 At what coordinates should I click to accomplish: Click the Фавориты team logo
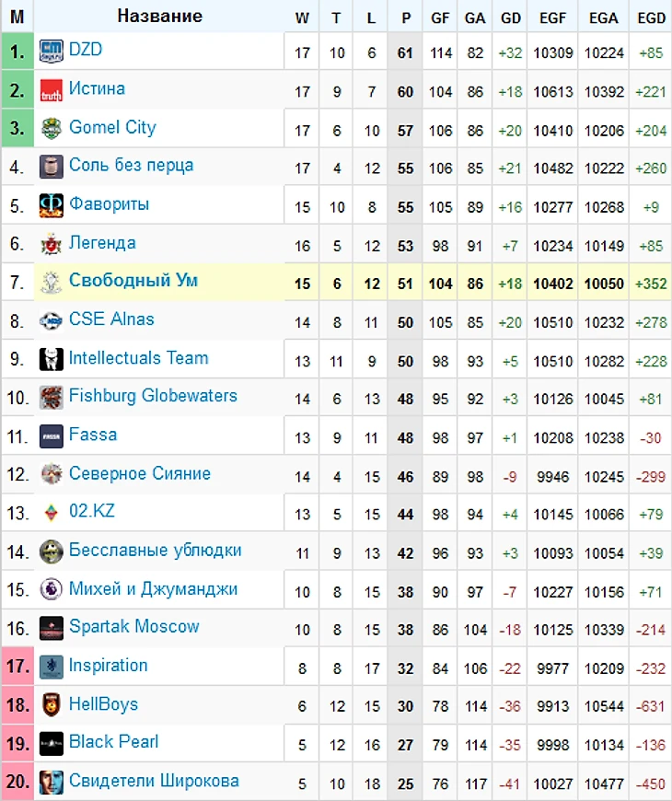tap(51, 205)
